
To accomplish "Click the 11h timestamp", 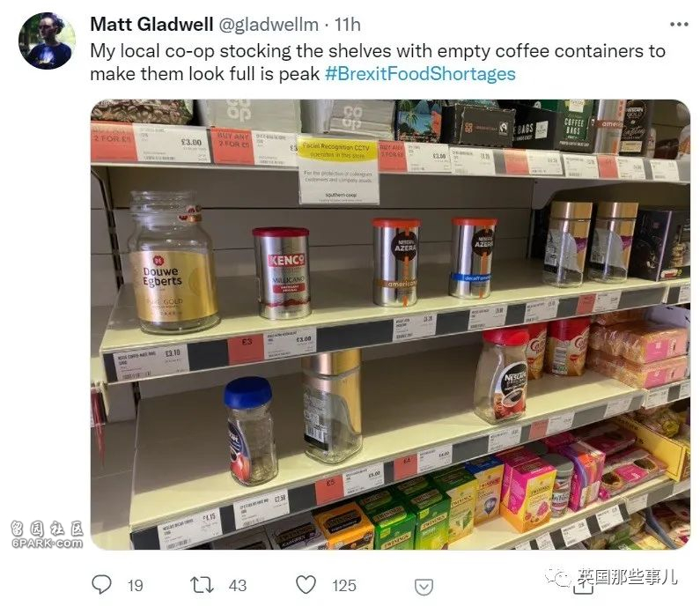I will pyautogui.click(x=347, y=25).
